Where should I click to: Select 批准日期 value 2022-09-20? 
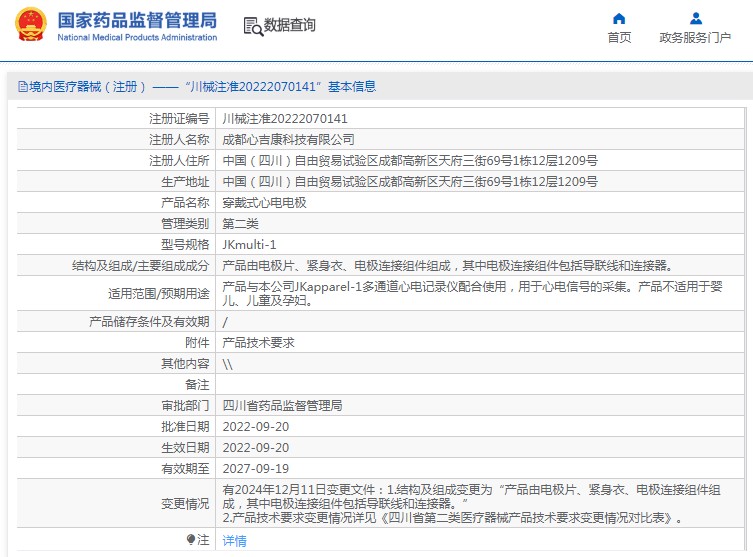coord(255,427)
